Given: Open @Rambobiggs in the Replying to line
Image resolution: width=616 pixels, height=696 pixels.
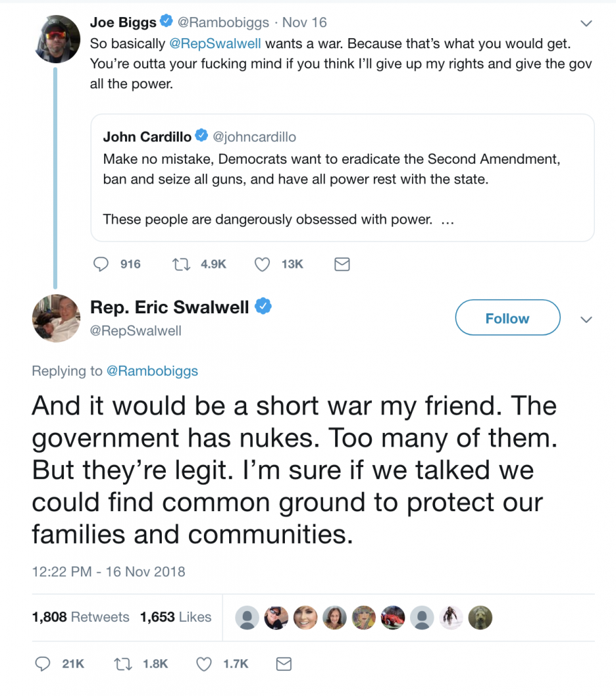Looking at the screenshot, I should [x=152, y=370].
